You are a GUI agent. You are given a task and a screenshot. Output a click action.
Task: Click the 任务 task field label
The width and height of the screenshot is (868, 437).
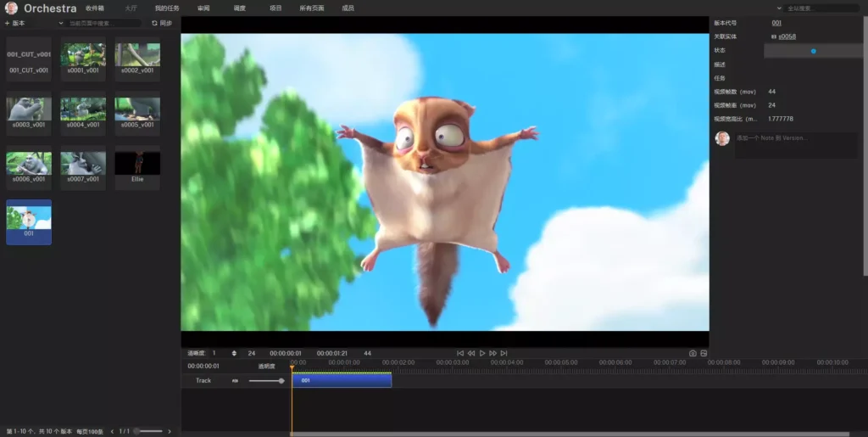[x=720, y=78]
